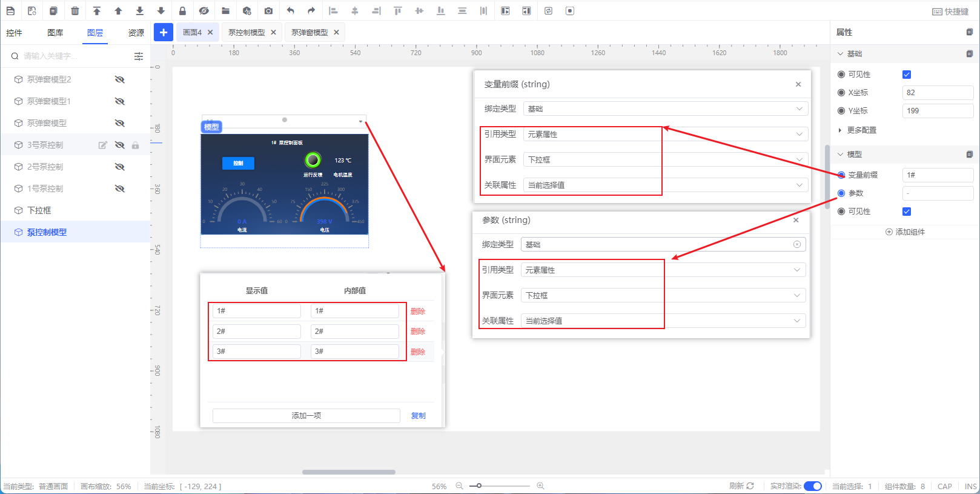Click the 添加组件 button
The width and height of the screenshot is (980, 494).
point(905,232)
